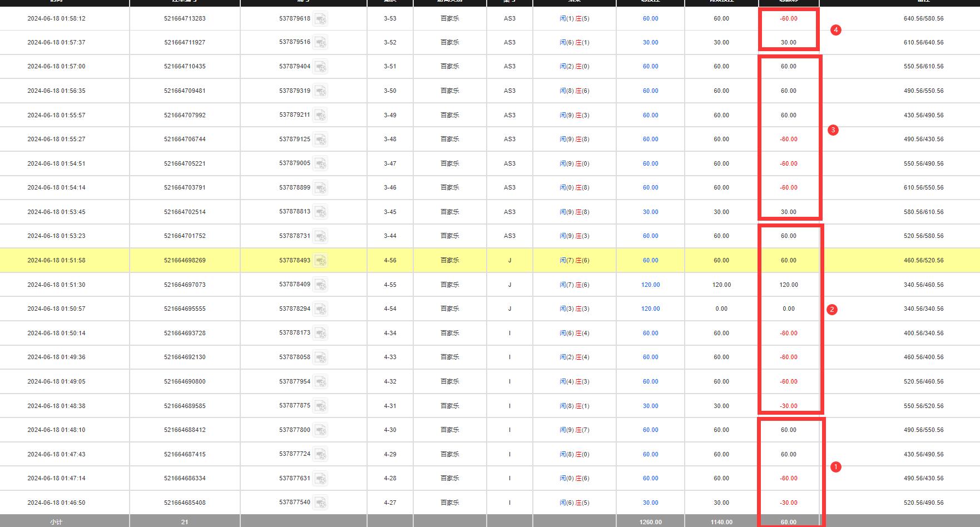Click the result 闲(3) 庄(3) for table 4-54
Screen dimensions: 980x527
click(x=574, y=309)
